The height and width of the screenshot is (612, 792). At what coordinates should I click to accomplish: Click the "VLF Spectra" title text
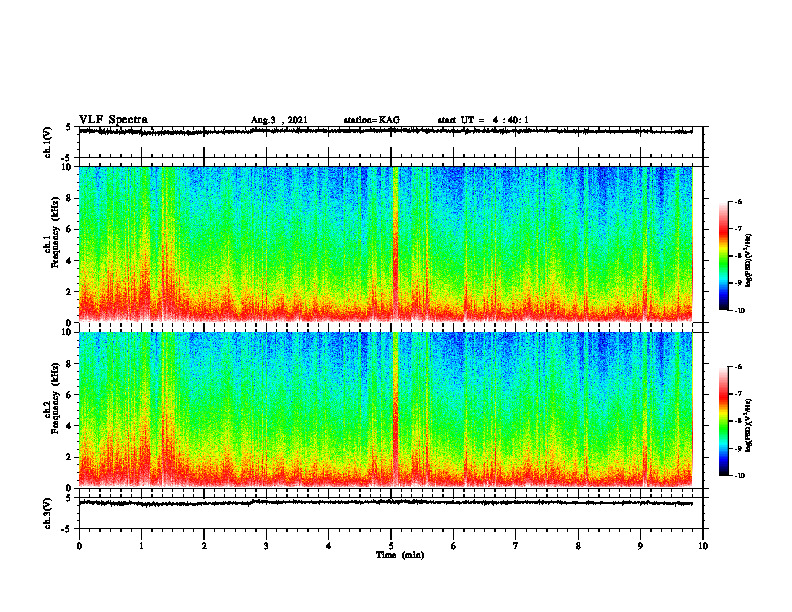coord(113,120)
